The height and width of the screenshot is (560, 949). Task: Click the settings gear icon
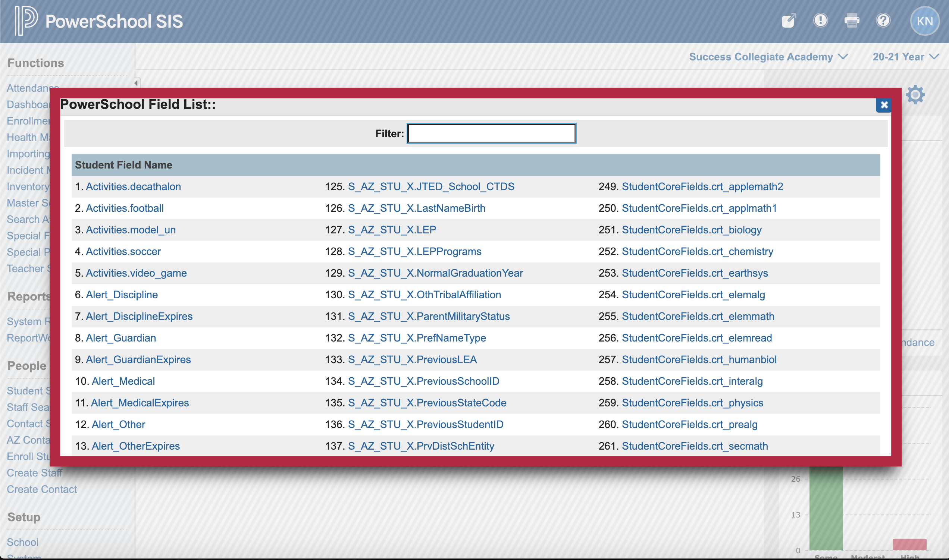(x=915, y=95)
